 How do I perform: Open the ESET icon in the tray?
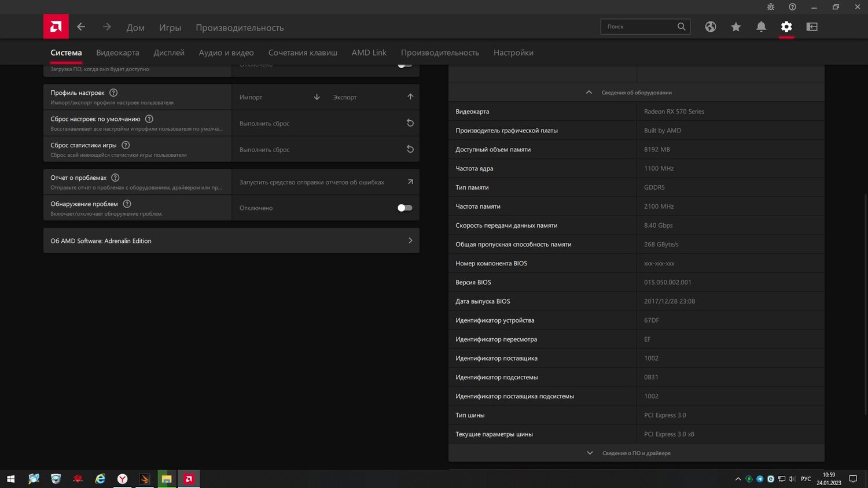coord(771,479)
